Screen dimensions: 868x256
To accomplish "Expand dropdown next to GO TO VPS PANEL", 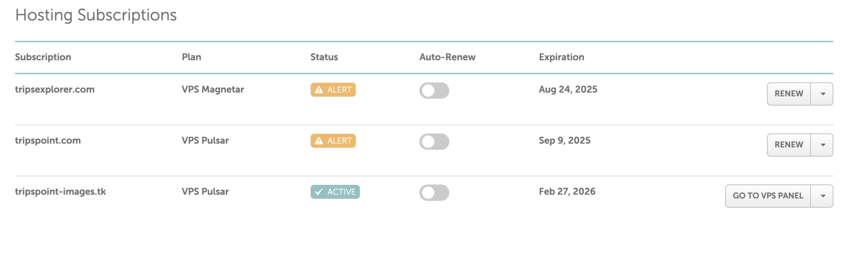I will 822,196.
